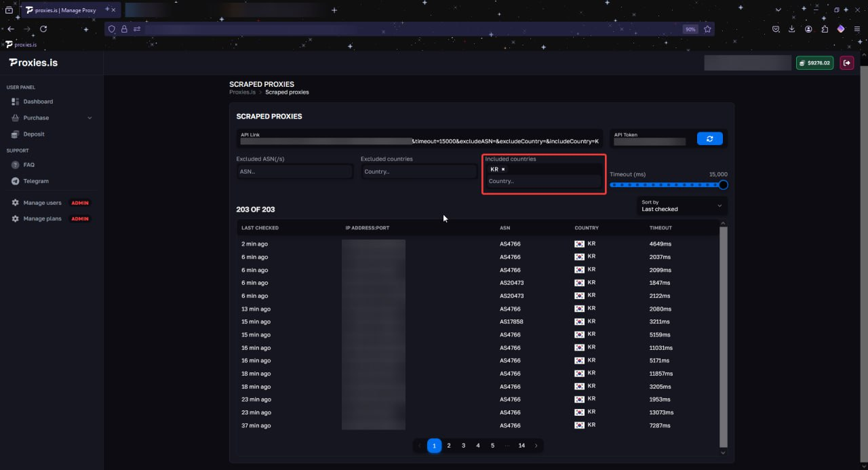The image size is (868, 470).
Task: Open Manage users admin page
Action: [x=42, y=203]
